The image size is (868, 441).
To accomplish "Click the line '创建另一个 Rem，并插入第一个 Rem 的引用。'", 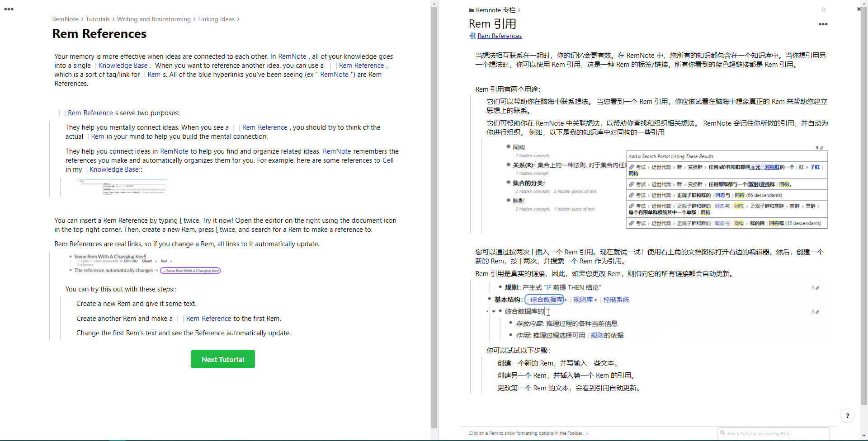I will tap(567, 375).
